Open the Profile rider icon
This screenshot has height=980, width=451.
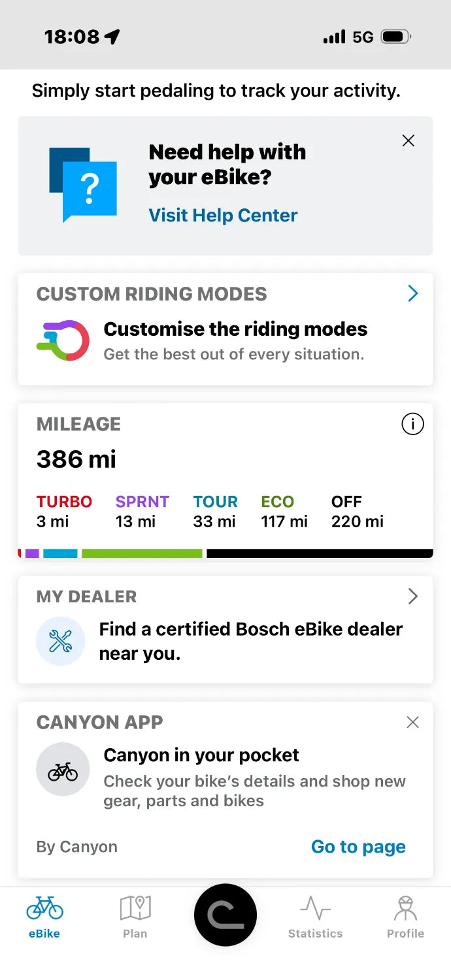pos(405,907)
